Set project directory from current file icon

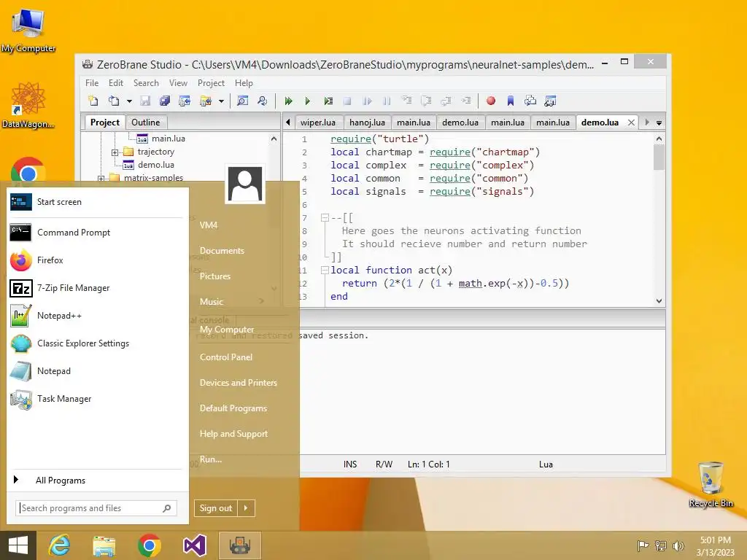point(185,101)
